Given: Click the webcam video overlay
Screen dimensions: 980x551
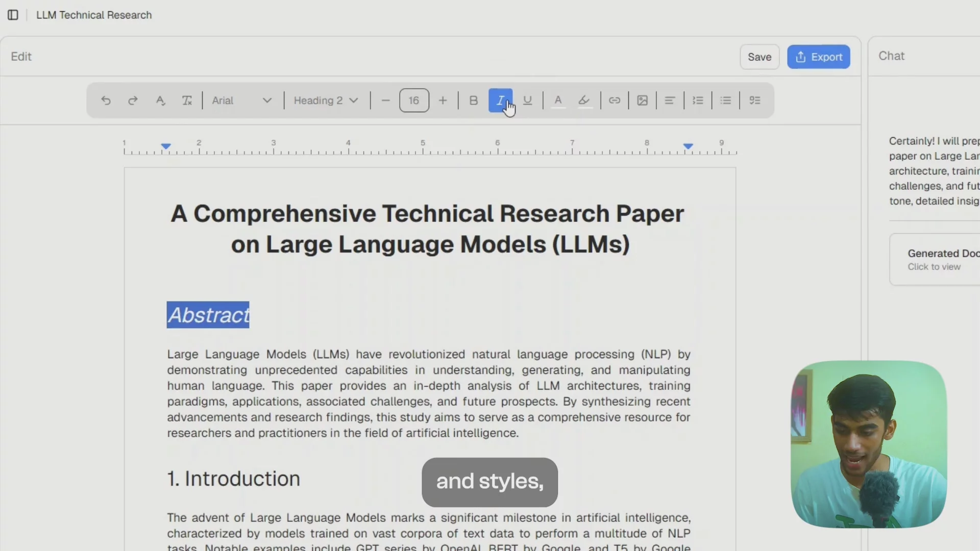Looking at the screenshot, I should [x=869, y=444].
